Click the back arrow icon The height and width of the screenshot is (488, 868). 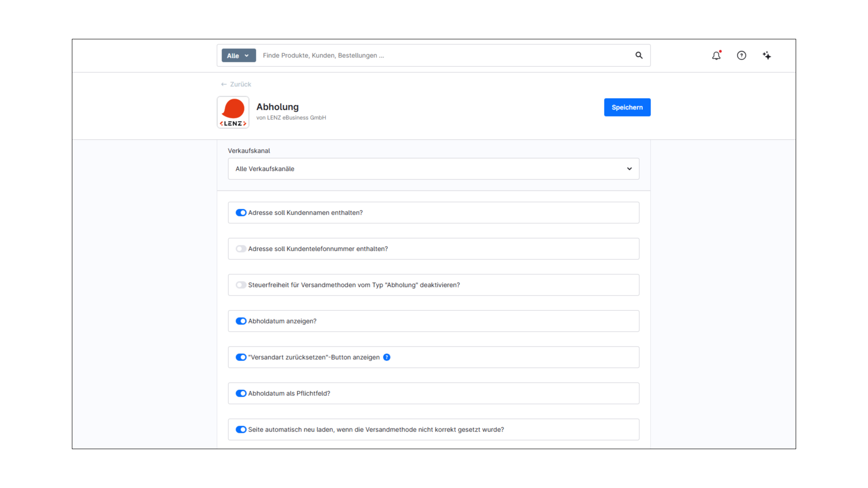(224, 84)
